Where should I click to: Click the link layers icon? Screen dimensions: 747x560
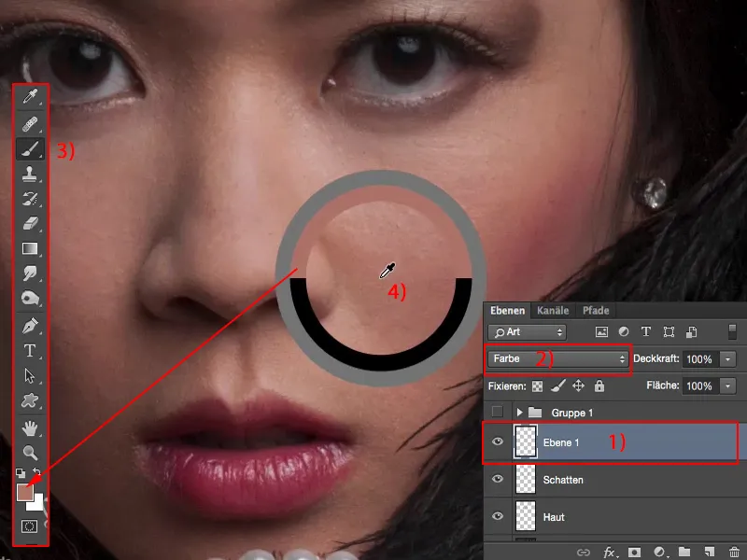584,553
